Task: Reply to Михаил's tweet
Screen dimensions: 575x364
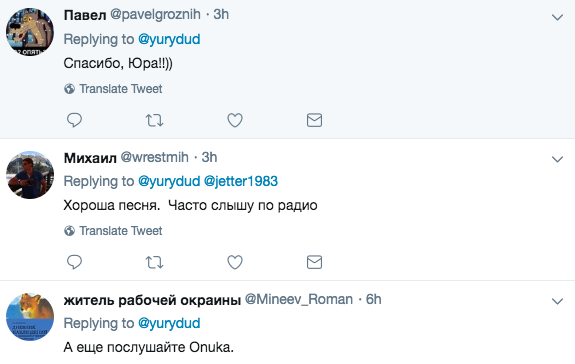Action: (x=74, y=262)
